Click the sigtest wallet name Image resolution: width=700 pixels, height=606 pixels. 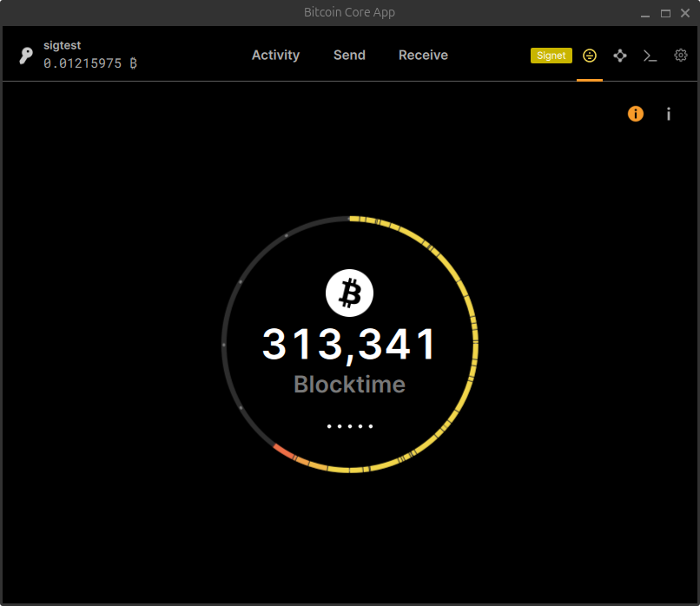pyautogui.click(x=62, y=45)
